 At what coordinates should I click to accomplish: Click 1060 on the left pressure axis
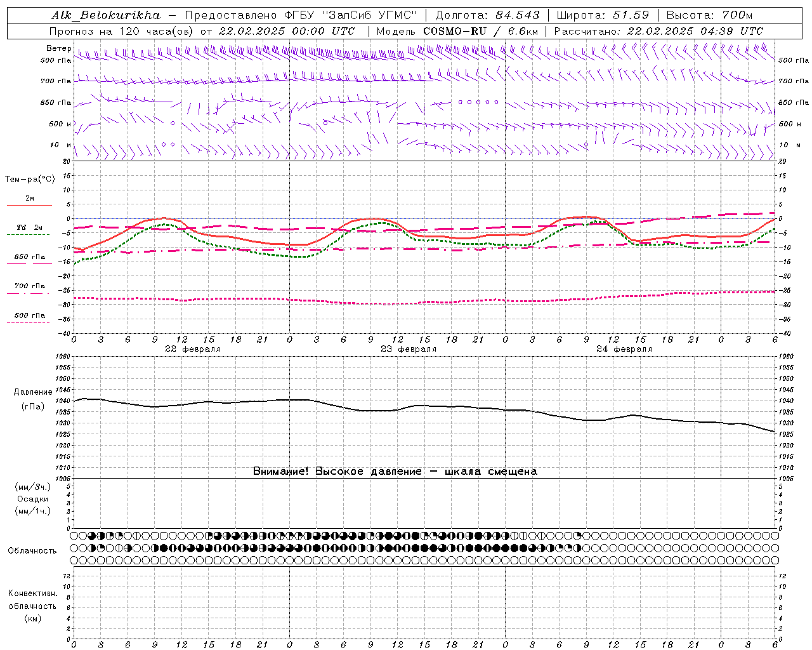pos(64,357)
